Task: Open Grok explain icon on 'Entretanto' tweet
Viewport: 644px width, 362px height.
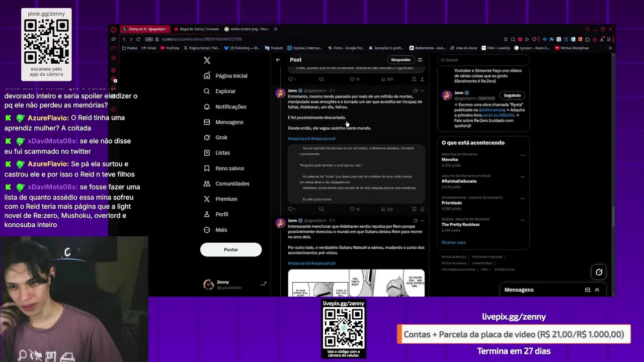Action: coord(415,91)
